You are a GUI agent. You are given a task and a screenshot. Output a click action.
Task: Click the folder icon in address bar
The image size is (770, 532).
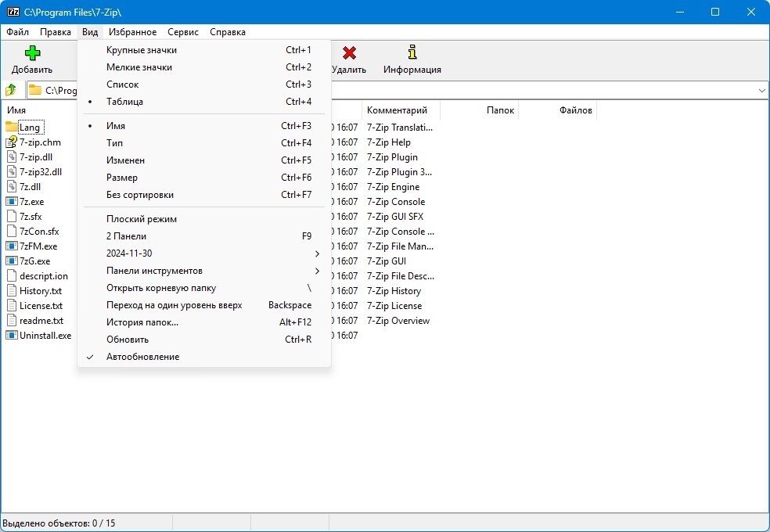(35, 90)
